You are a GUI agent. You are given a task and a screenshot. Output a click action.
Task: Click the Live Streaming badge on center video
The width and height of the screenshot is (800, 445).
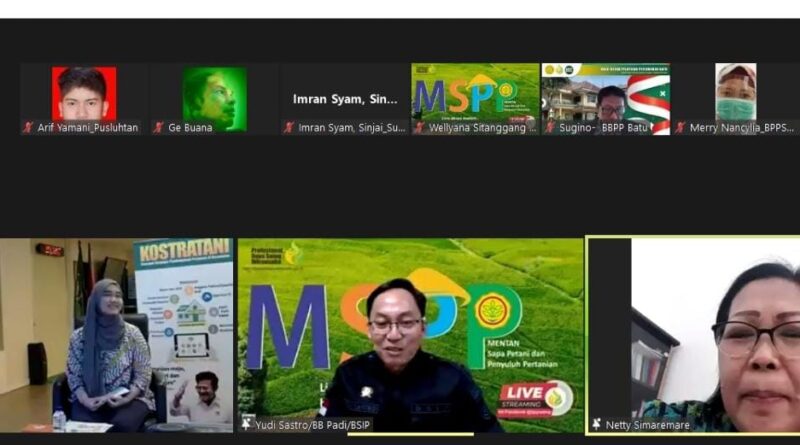(x=536, y=396)
